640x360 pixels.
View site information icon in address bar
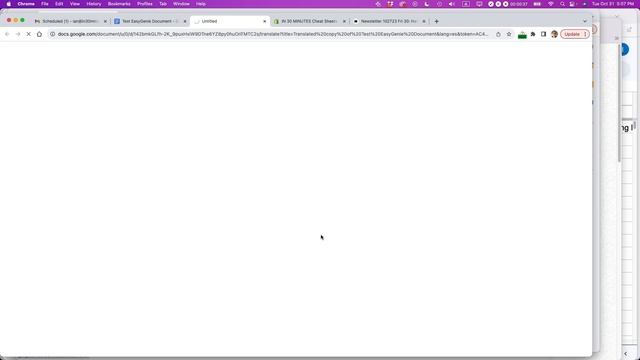coord(52,34)
